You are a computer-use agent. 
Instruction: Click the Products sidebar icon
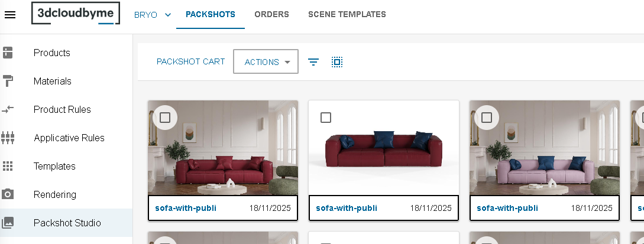click(x=8, y=53)
